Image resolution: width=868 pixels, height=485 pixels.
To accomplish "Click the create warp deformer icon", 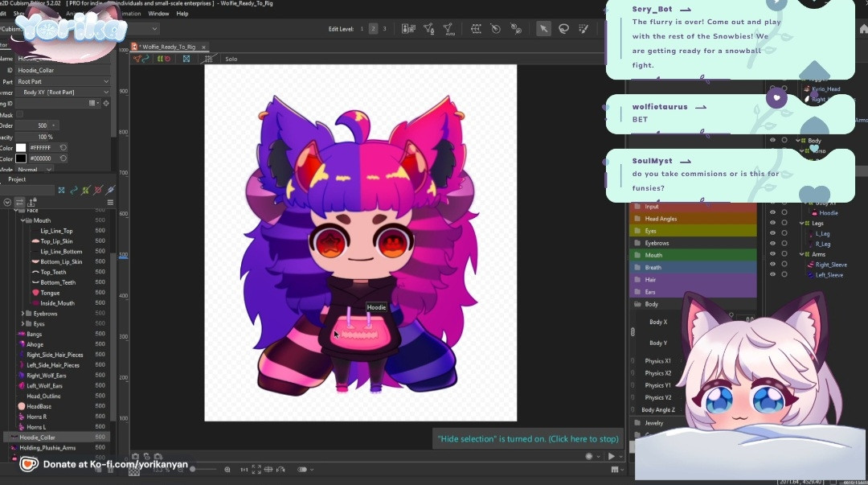I will 476,29.
